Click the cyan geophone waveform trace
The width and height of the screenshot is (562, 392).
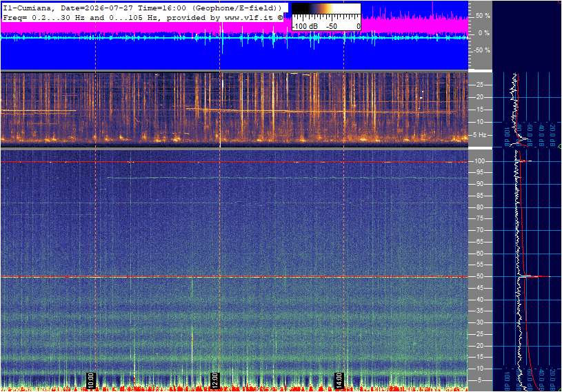[234, 37]
